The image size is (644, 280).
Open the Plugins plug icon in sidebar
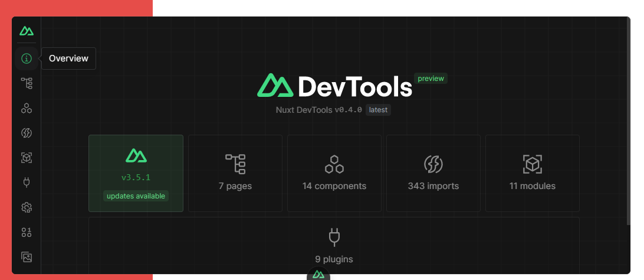pyautogui.click(x=27, y=183)
